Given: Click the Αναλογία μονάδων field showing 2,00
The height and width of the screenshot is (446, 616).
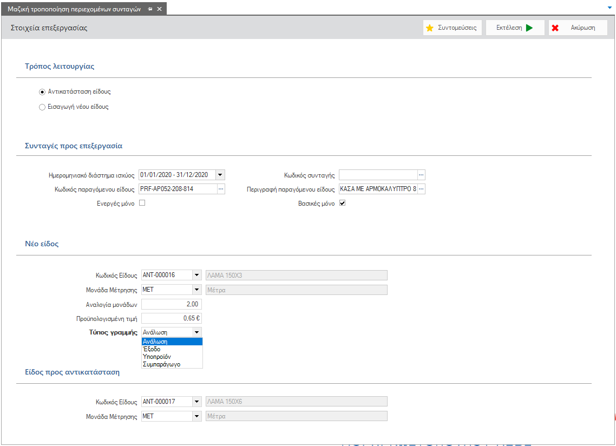Looking at the screenshot, I should pyautogui.click(x=172, y=304).
